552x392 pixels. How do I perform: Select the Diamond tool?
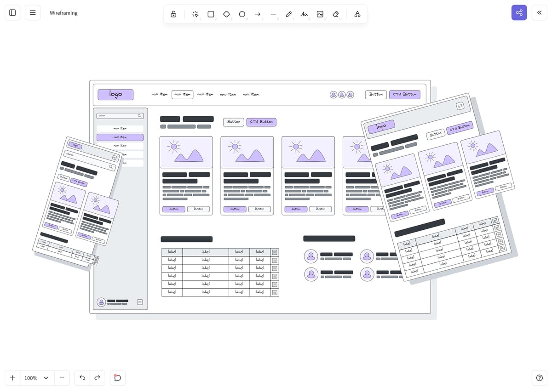[226, 14]
